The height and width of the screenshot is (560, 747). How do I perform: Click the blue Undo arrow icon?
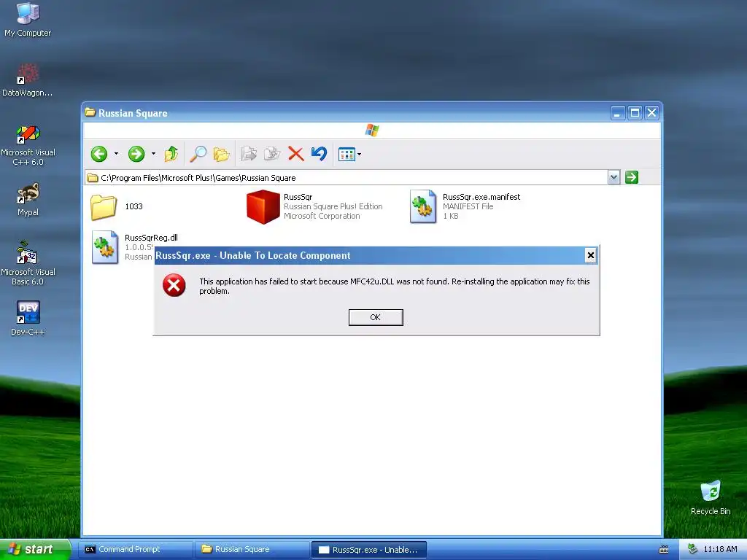[320, 154]
